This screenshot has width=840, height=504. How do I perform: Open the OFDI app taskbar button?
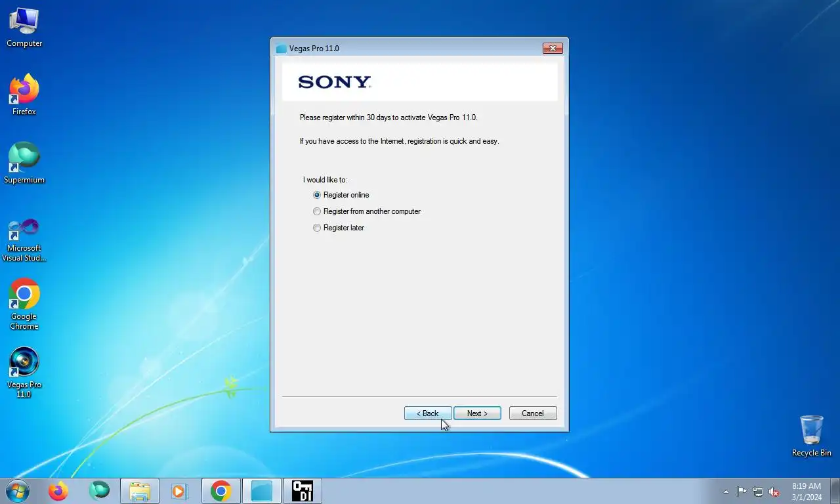(x=302, y=491)
